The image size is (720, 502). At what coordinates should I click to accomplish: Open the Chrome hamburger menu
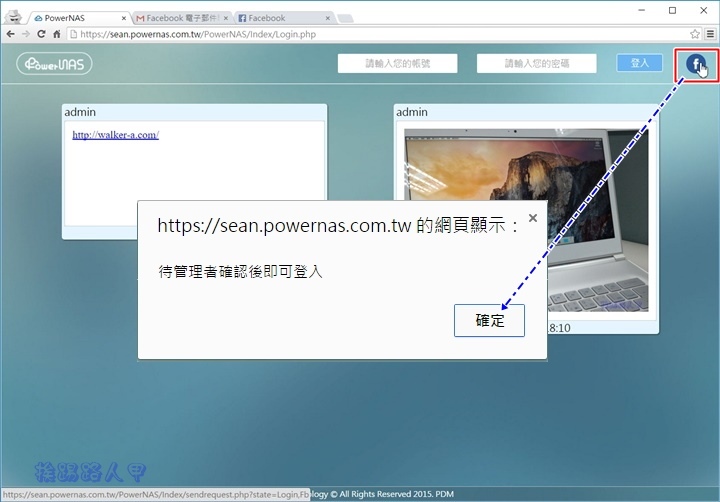click(710, 34)
